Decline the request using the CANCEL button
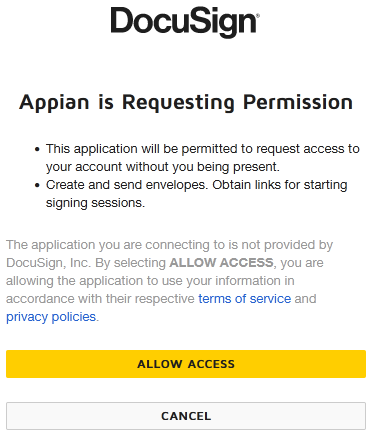The width and height of the screenshot is (372, 436). 186,416
